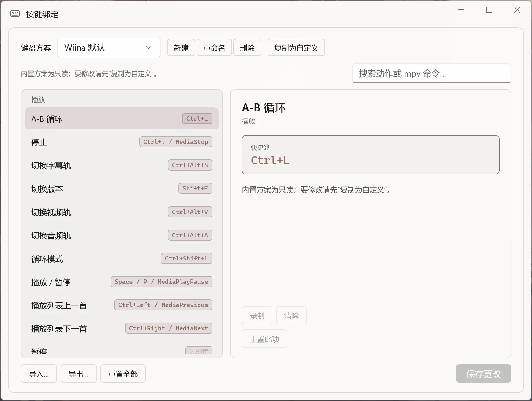The image size is (532, 401).
Task: Select the 播放列表下一首 row
Action: pyautogui.click(x=122, y=328)
